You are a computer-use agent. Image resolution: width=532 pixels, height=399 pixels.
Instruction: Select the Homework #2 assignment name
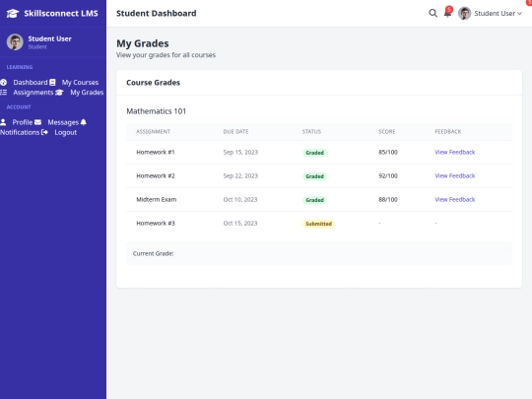click(156, 175)
